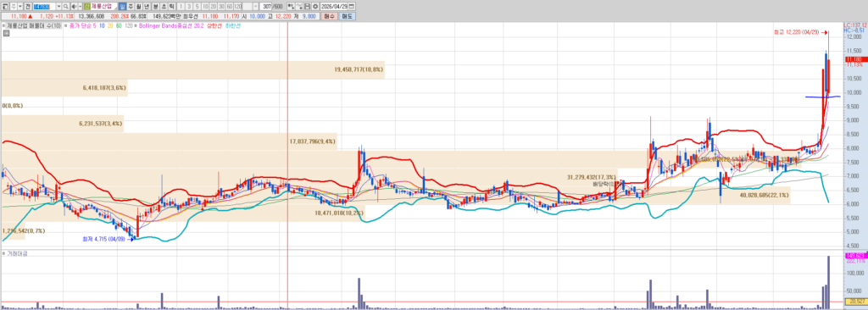Viewport: 868px width, 310px height.
Task: Click the 2026/04/29 date field
Action: [x=334, y=6]
